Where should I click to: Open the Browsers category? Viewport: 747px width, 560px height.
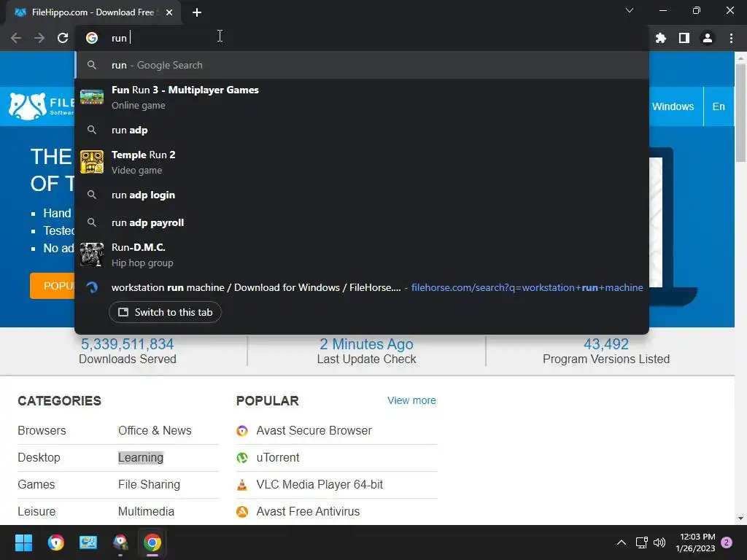pos(42,430)
